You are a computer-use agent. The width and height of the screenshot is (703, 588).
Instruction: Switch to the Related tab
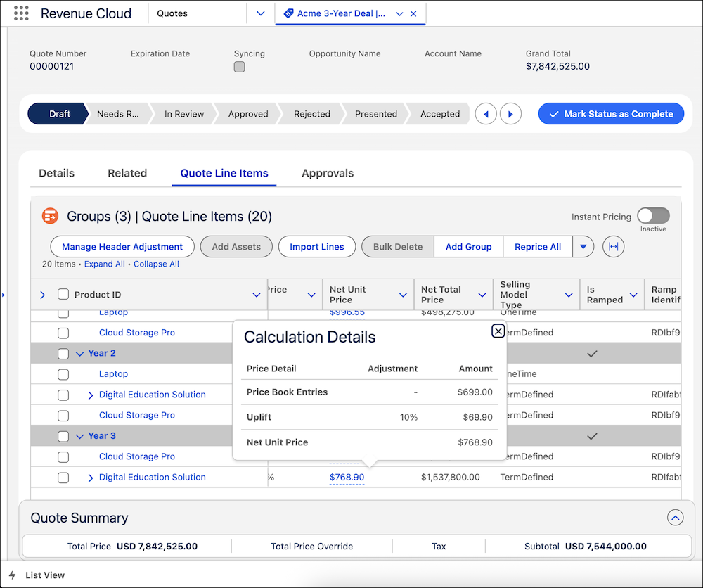click(127, 173)
